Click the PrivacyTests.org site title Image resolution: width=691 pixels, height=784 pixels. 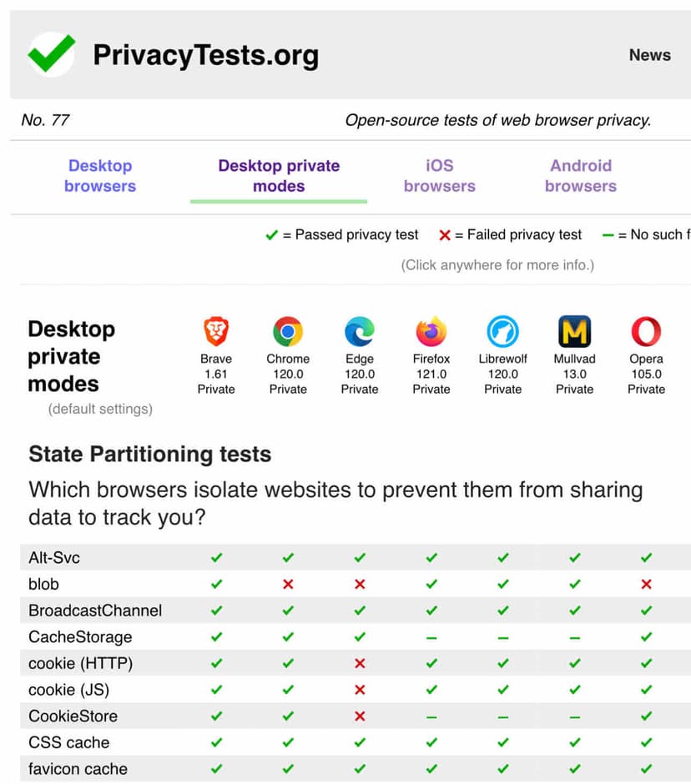tap(205, 55)
